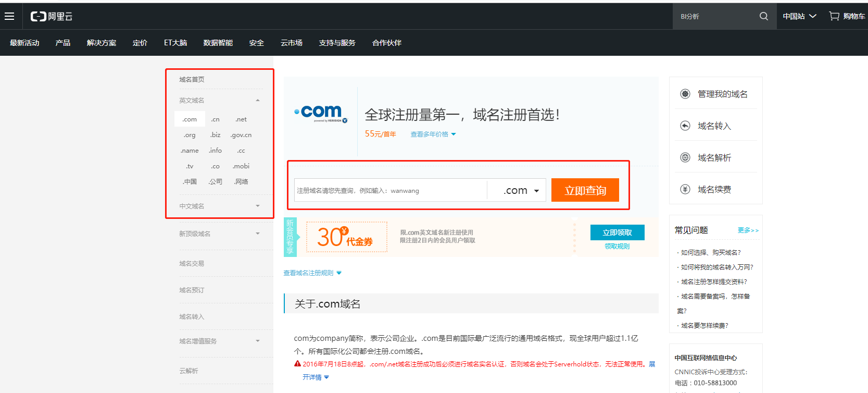Open FAQ 如何将我的域名转入万网?

(717, 267)
